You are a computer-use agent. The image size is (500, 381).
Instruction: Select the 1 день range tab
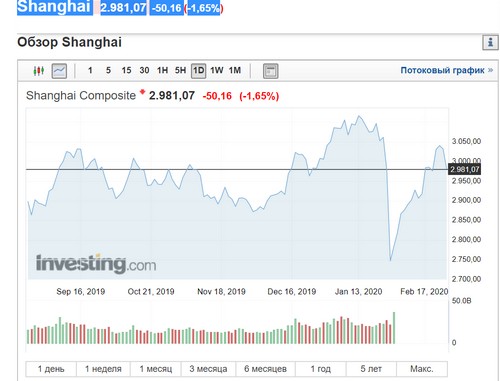[51, 369]
